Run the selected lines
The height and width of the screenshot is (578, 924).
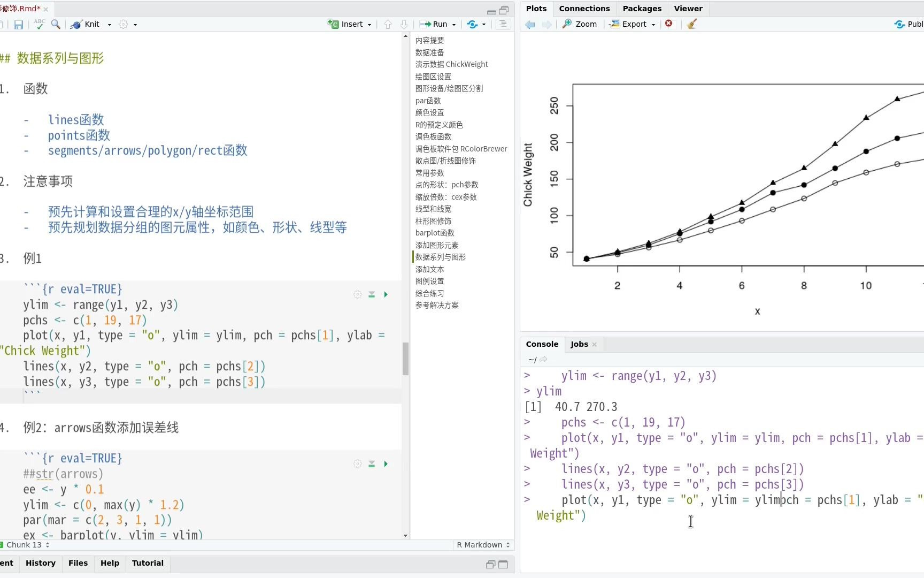click(x=433, y=24)
